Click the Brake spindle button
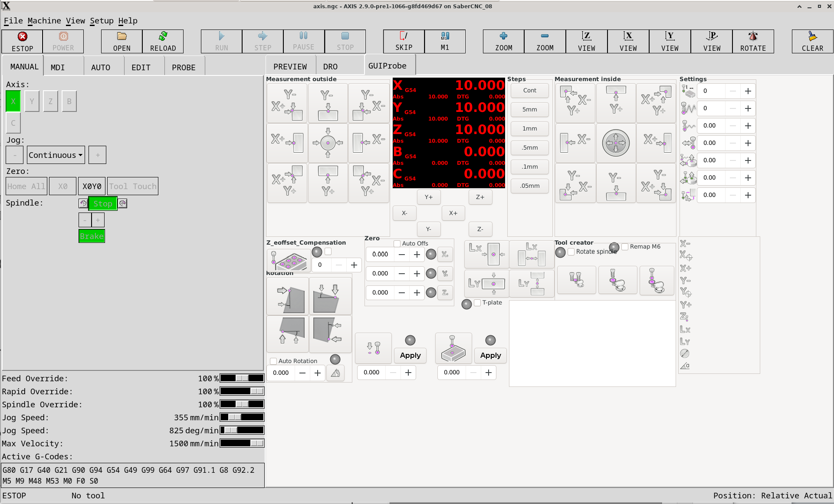 [x=92, y=236]
